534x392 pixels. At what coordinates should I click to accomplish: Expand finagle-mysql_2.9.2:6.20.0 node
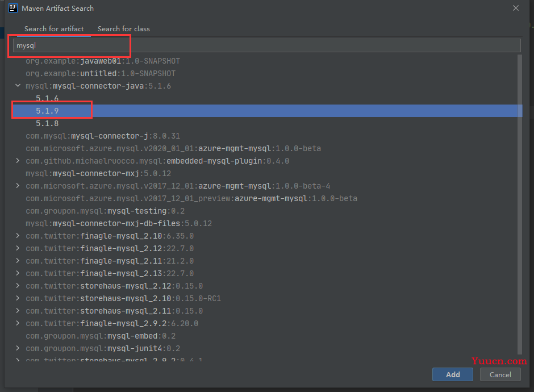[x=18, y=323]
